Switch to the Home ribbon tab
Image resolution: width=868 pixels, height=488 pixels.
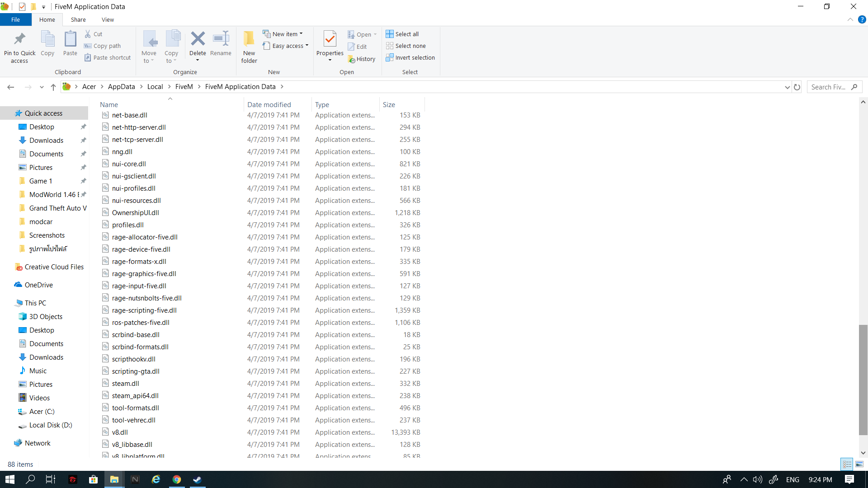(47, 19)
